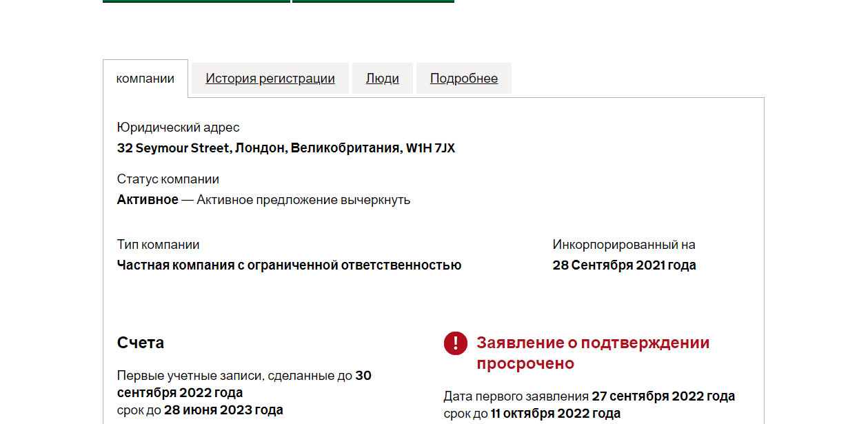Click the «Счета» section heading
This screenshot has height=424, width=868.
pyautogui.click(x=141, y=343)
